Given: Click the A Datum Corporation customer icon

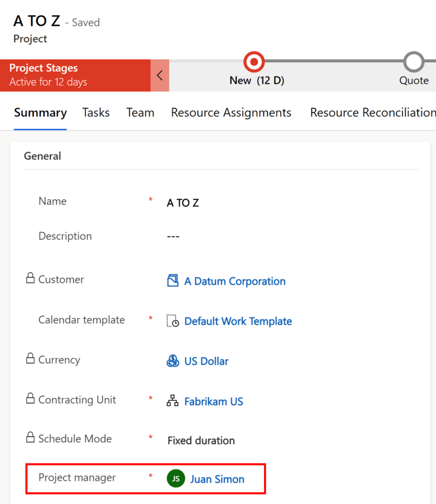Looking at the screenshot, I should coord(172,281).
